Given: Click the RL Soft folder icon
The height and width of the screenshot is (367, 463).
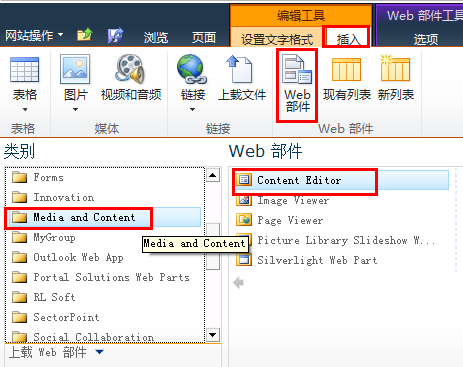Looking at the screenshot, I should pyautogui.click(x=19, y=297).
